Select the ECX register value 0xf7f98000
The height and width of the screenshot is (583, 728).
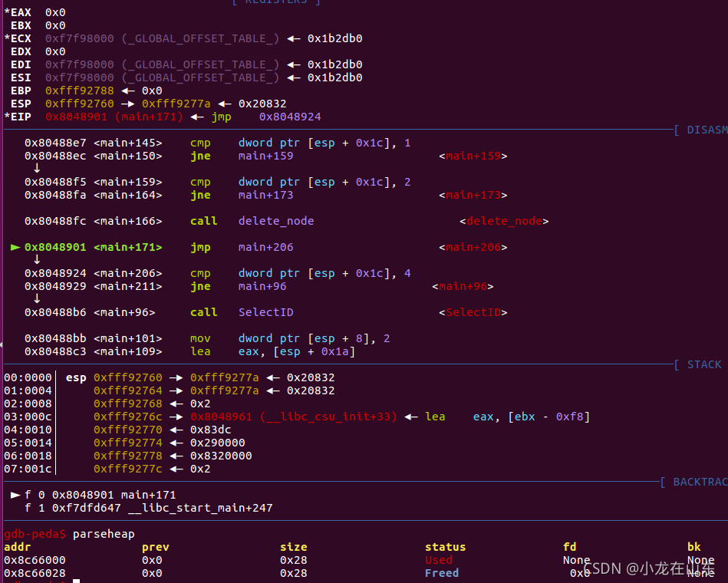click(x=79, y=38)
